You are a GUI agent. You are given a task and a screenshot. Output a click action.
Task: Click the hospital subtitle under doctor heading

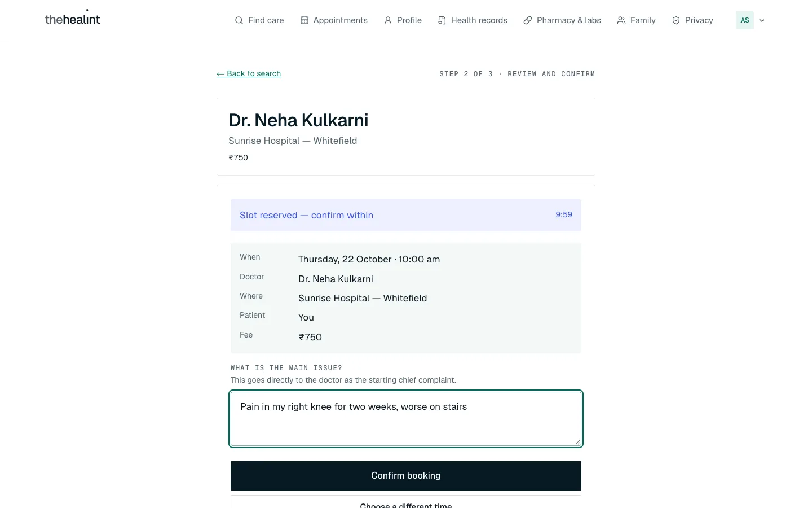tap(293, 141)
